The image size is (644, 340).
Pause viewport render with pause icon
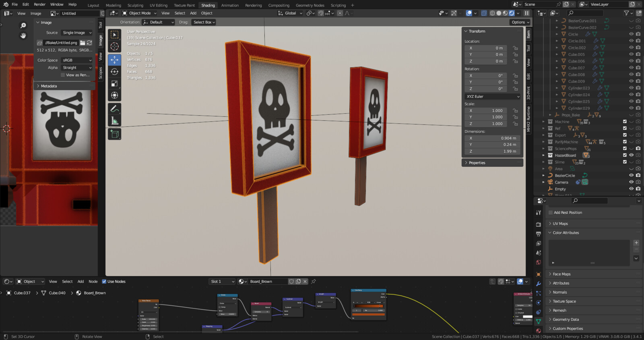coord(526,13)
